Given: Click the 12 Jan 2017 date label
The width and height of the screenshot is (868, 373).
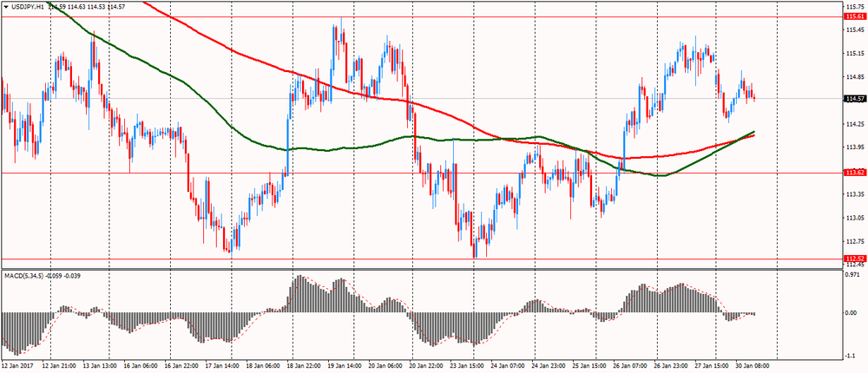Looking at the screenshot, I should (x=18, y=366).
